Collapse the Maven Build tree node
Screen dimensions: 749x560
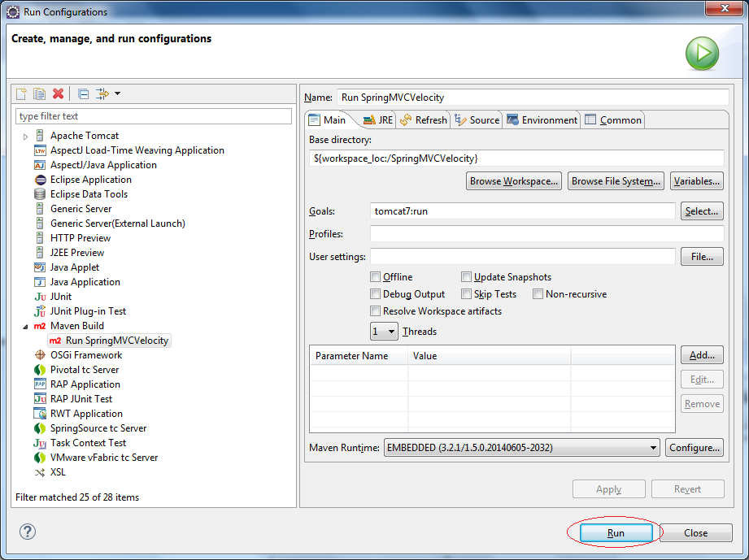(25, 327)
